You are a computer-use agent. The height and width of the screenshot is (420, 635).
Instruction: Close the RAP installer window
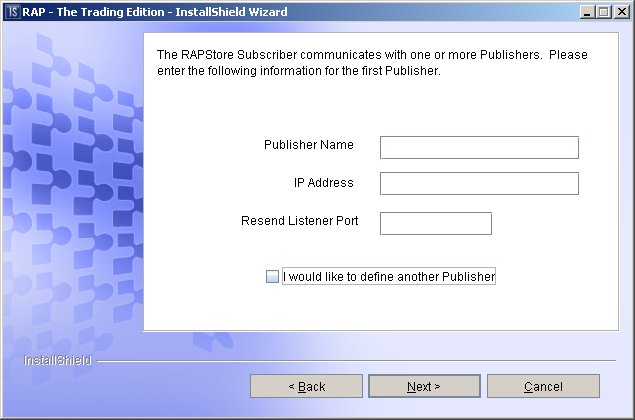tap(622, 12)
